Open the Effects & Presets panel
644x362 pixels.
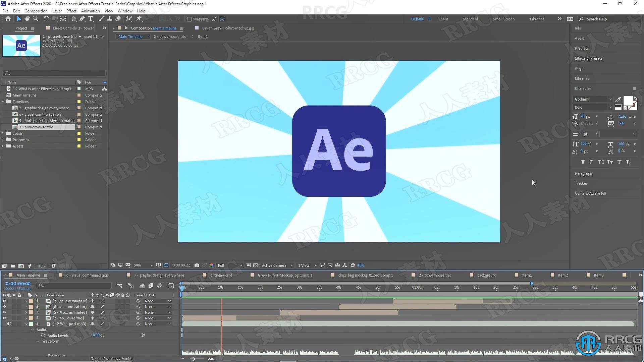(x=589, y=58)
